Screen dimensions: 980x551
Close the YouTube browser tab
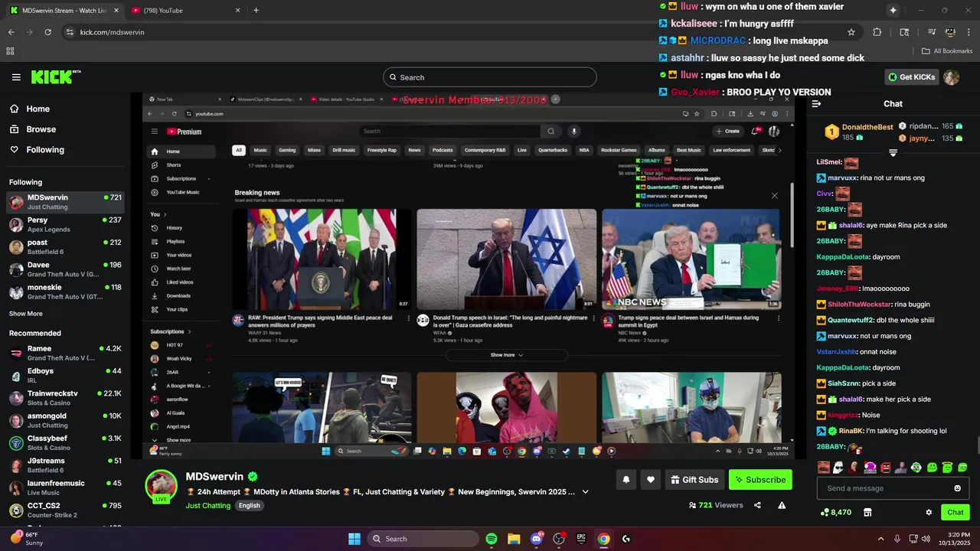coord(237,11)
